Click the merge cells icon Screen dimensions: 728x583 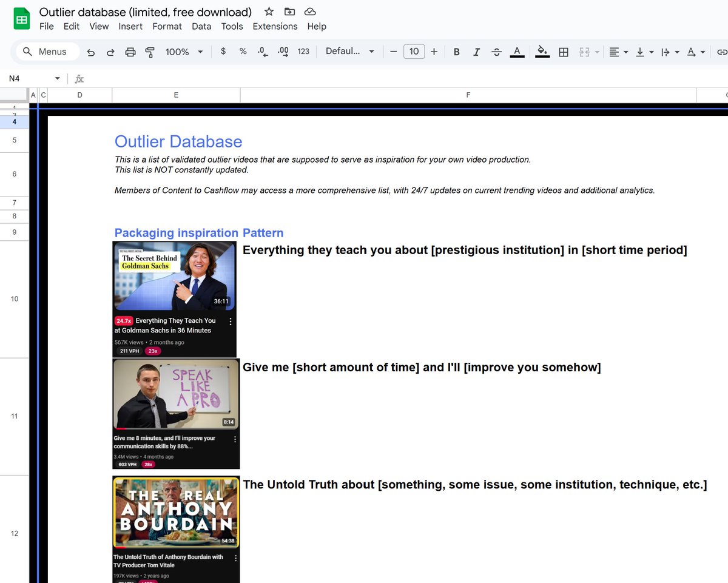click(x=585, y=52)
